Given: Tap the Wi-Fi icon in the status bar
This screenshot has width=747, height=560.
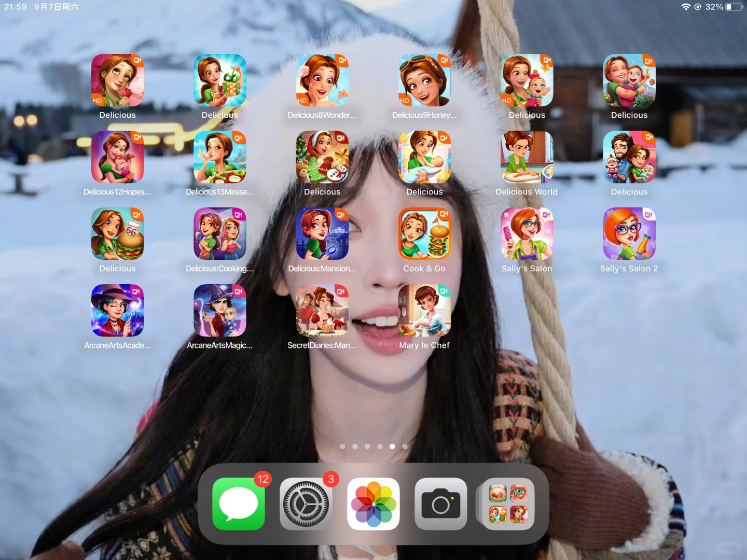Looking at the screenshot, I should 686,7.
